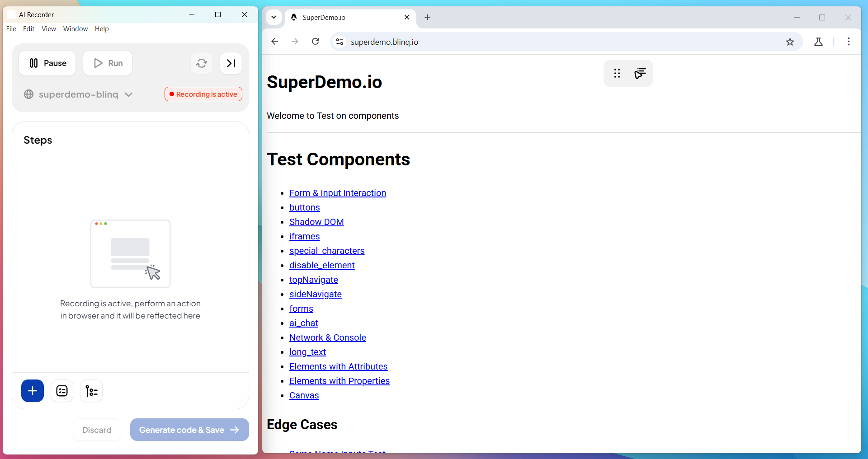Image resolution: width=868 pixels, height=459 pixels.
Task: Open Chrome Labs flask icon
Action: tap(818, 42)
